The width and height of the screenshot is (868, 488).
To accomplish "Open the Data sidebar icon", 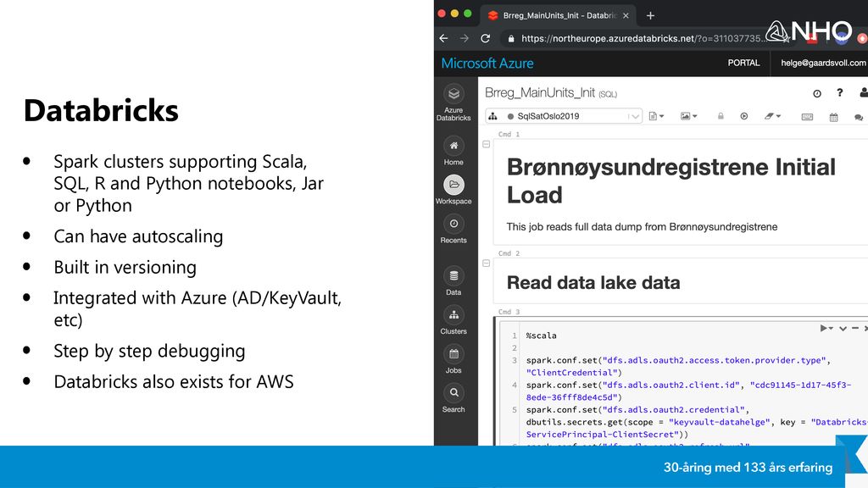I will click(453, 275).
